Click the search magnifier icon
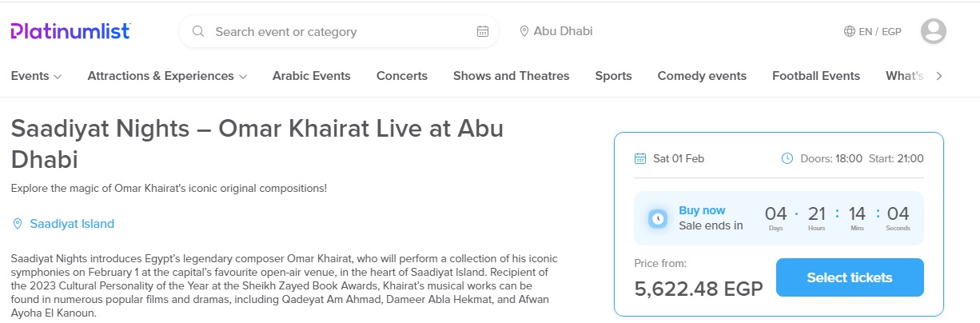This screenshot has height=323, width=980. 198,32
